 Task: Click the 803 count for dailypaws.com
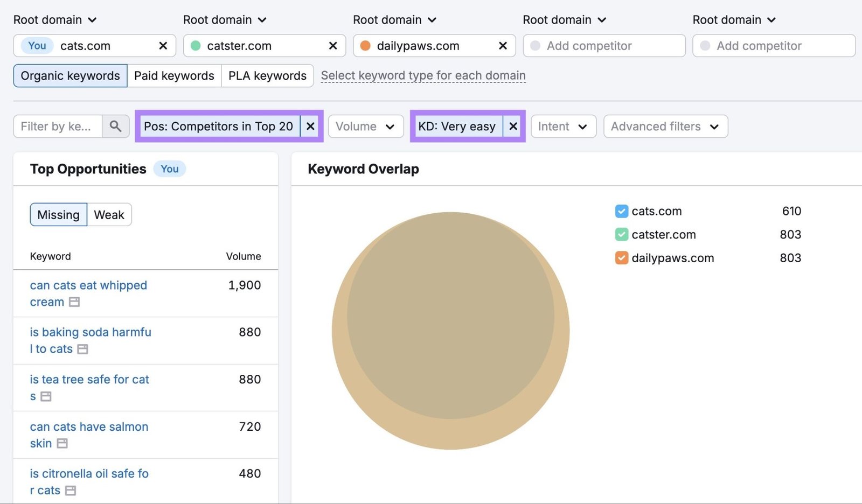tap(790, 258)
